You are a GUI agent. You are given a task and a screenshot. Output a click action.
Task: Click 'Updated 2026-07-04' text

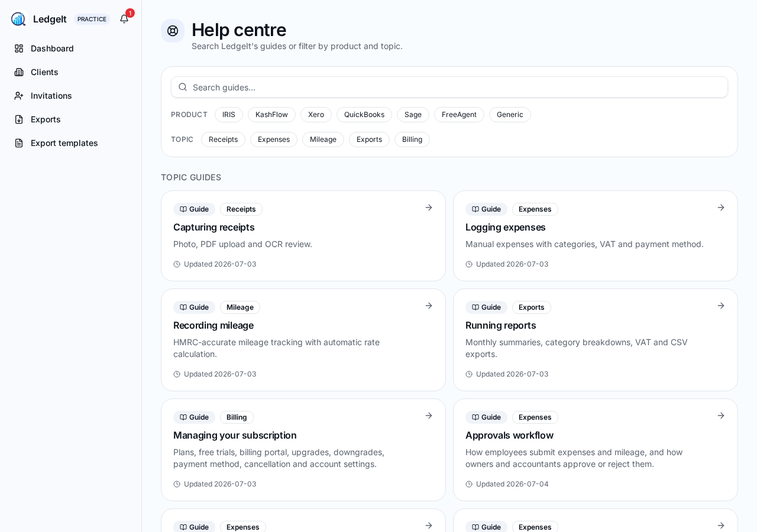(512, 484)
